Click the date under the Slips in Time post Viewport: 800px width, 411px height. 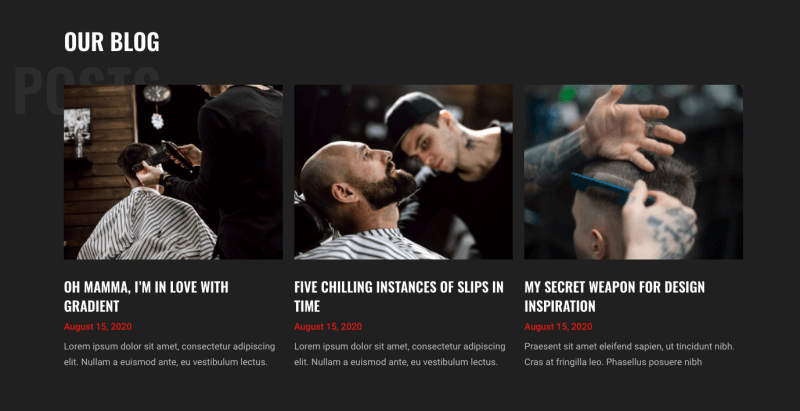click(328, 327)
